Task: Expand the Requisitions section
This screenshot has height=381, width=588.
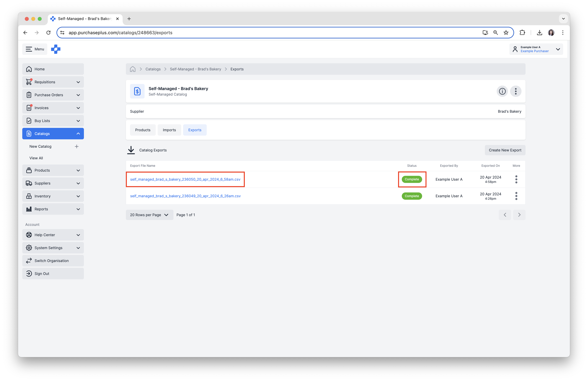Action: [78, 82]
